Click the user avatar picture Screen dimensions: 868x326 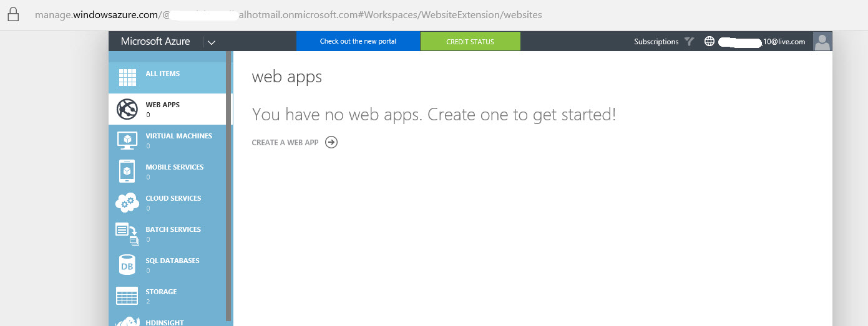pyautogui.click(x=822, y=42)
